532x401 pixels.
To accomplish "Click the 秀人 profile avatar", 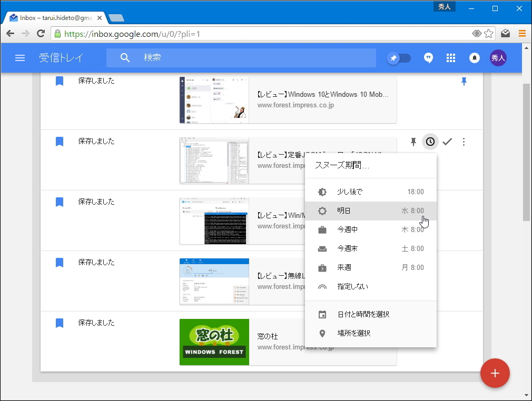I will (x=498, y=58).
